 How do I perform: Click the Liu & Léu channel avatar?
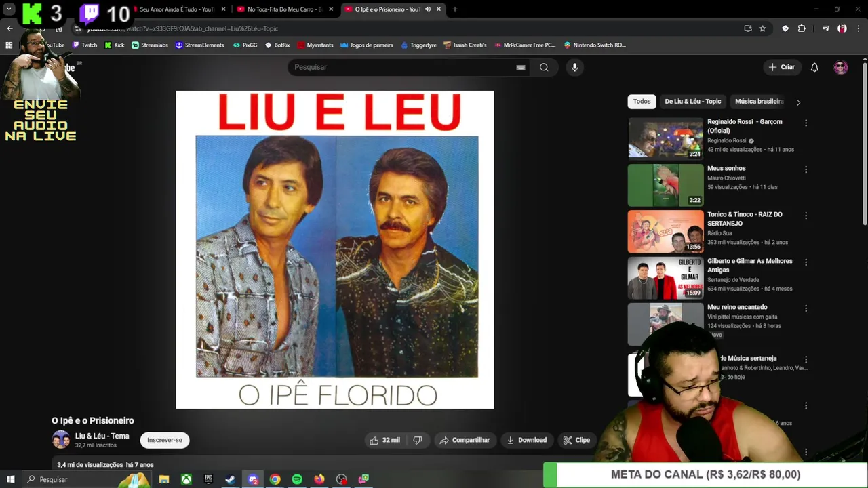pos(61,440)
